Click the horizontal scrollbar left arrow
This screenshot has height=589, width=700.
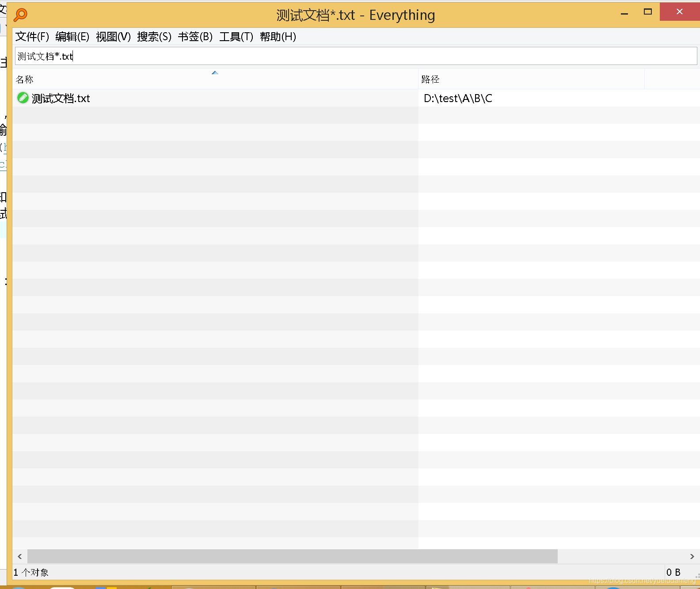[x=20, y=556]
